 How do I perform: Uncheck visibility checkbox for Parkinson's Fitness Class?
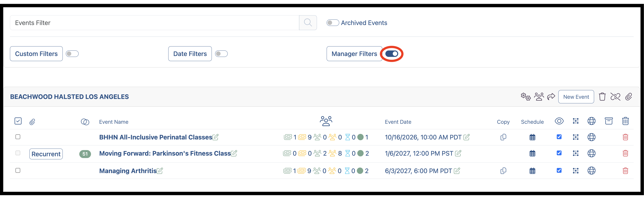[559, 153]
